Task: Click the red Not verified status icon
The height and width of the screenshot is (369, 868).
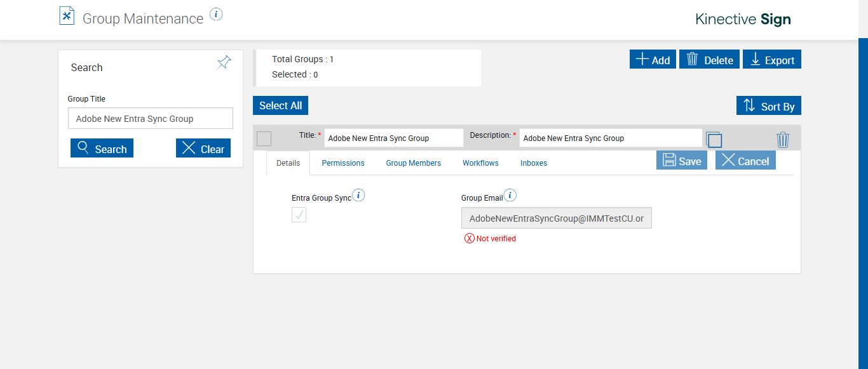Action: tap(470, 239)
